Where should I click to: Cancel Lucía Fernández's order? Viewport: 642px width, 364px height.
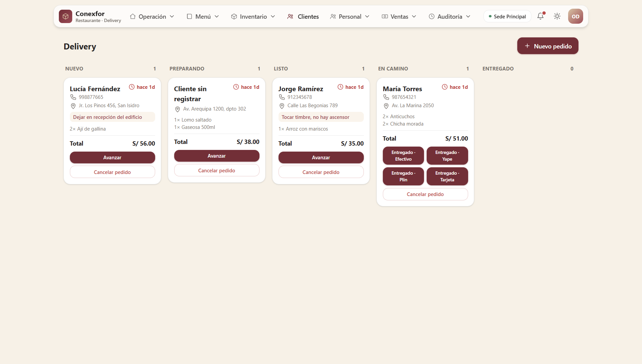[x=112, y=172]
